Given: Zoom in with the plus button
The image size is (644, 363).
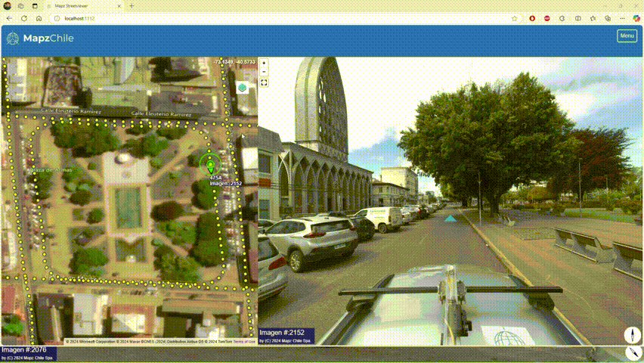Looking at the screenshot, I should coord(264,64).
